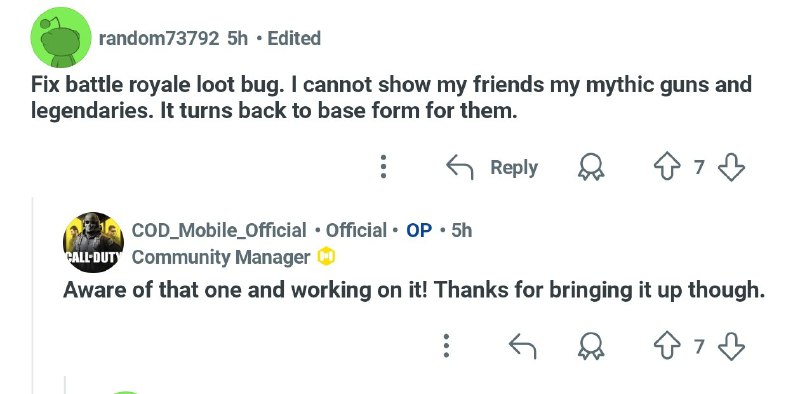
Task: Give an award to random73792's comment
Action: 591,167
